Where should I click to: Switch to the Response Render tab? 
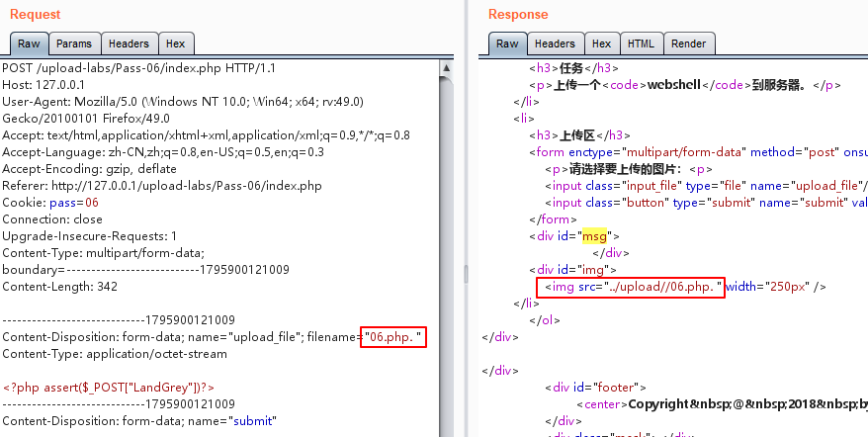689,44
